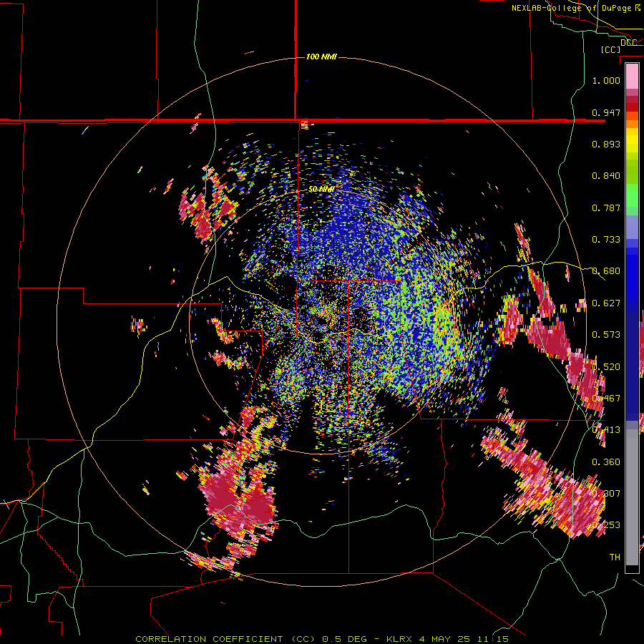Click the "50 NMI" range ring label
The width and height of the screenshot is (644, 644).
pos(321,190)
